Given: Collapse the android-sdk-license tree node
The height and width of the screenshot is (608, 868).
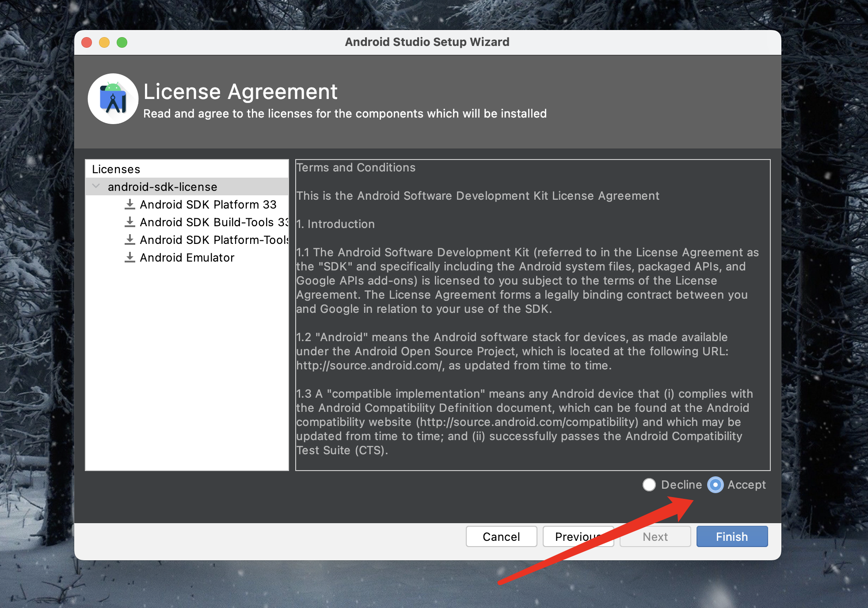Looking at the screenshot, I should pos(96,186).
